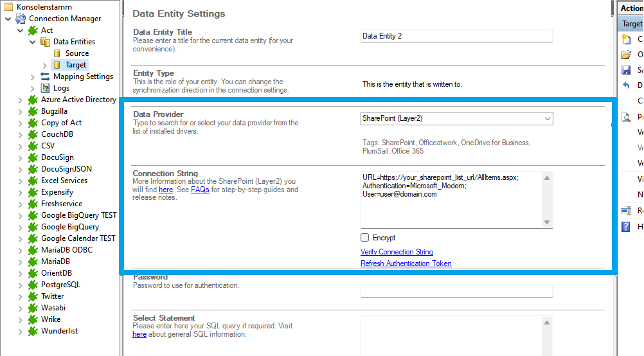Click the Mapping Settings arrows icon
This screenshot has height=356, width=644.
[45, 76]
